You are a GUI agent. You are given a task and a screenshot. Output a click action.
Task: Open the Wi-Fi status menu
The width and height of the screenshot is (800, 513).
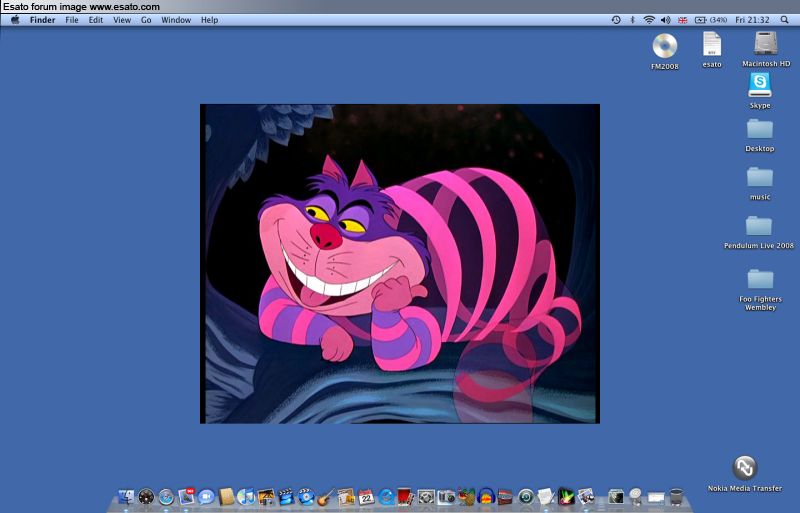(649, 20)
